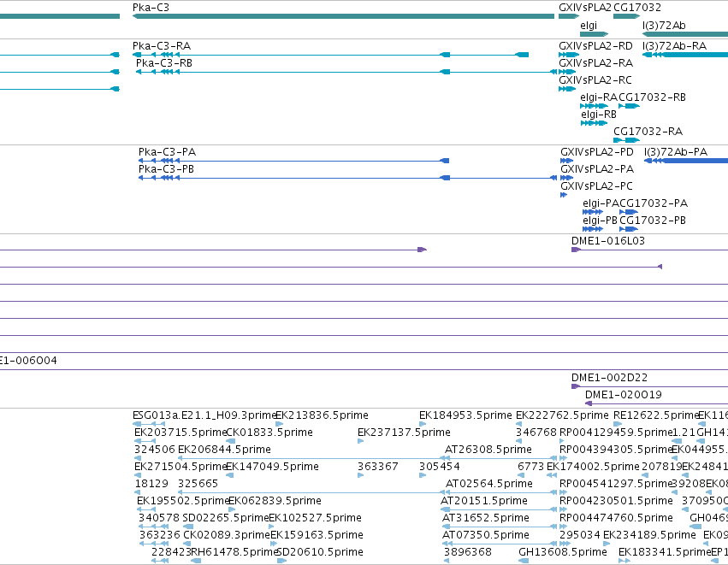Click the Pka-C3-RA transcript label

[162, 46]
